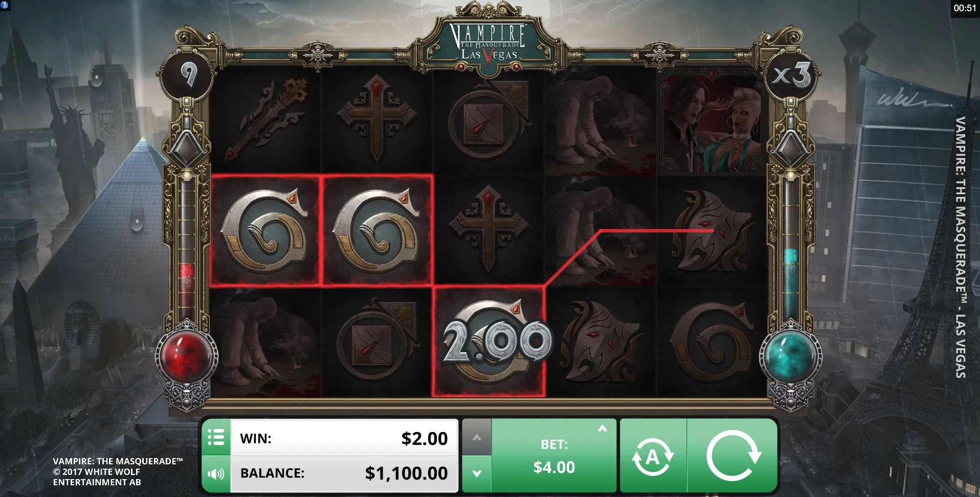980x497 pixels.
Task: Click the teal orb on right
Action: pos(790,354)
